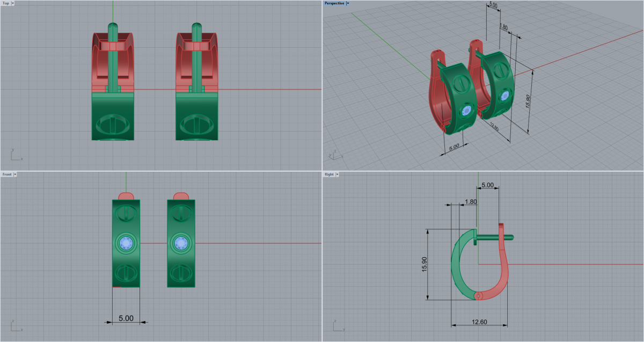Image resolution: width=644 pixels, height=342 pixels.
Task: Select the Front viewport title label
Action: (x=7, y=174)
